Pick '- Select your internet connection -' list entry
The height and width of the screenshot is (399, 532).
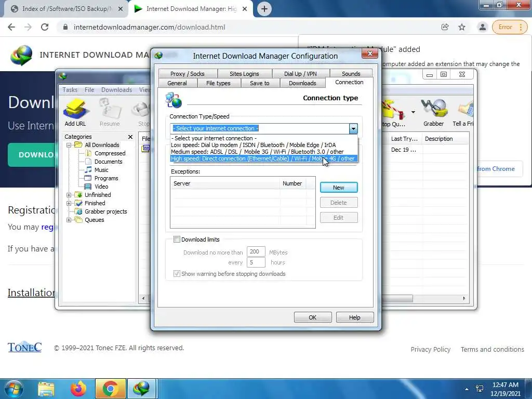[x=263, y=138]
